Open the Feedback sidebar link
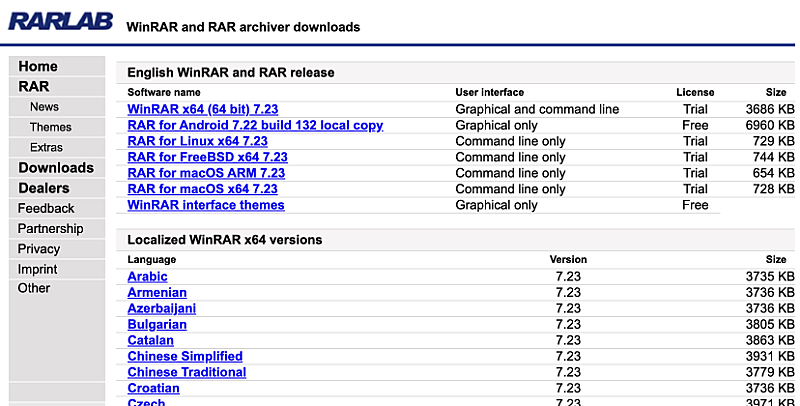Image resolution: width=800 pixels, height=406 pixels. tap(46, 209)
